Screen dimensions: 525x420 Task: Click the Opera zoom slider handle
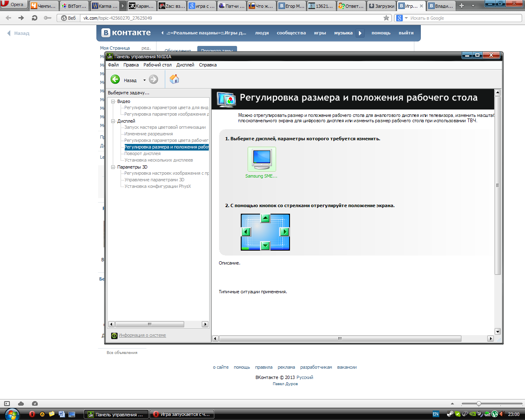(x=479, y=404)
